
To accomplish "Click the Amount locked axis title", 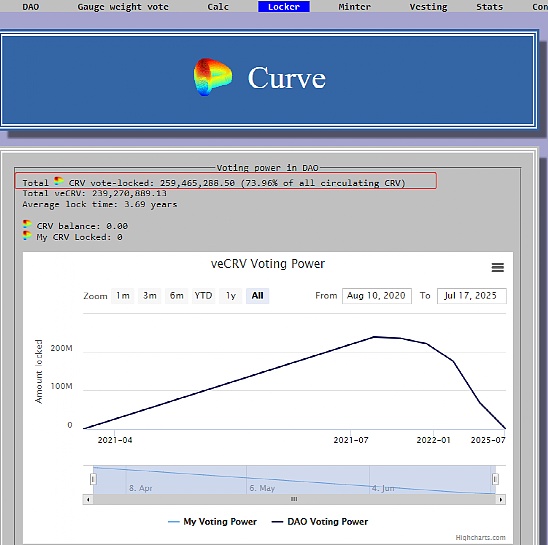I will (x=38, y=371).
